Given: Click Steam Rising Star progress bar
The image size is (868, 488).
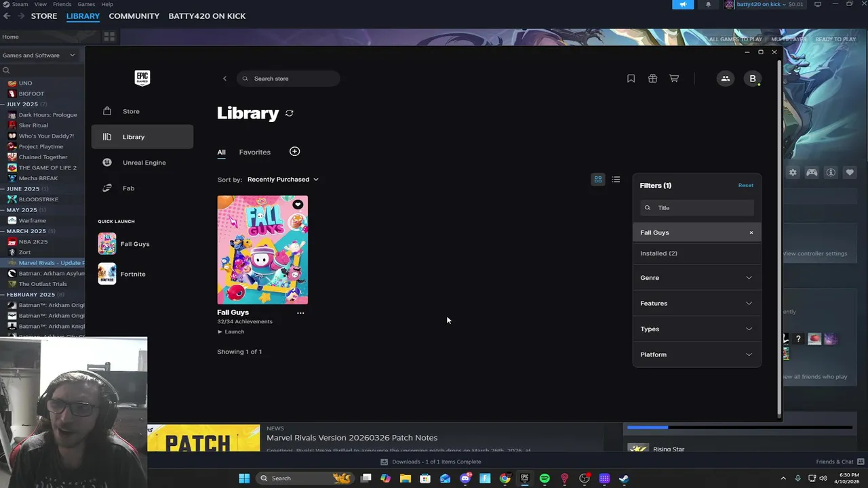Looking at the screenshot, I should pyautogui.click(x=739, y=428).
